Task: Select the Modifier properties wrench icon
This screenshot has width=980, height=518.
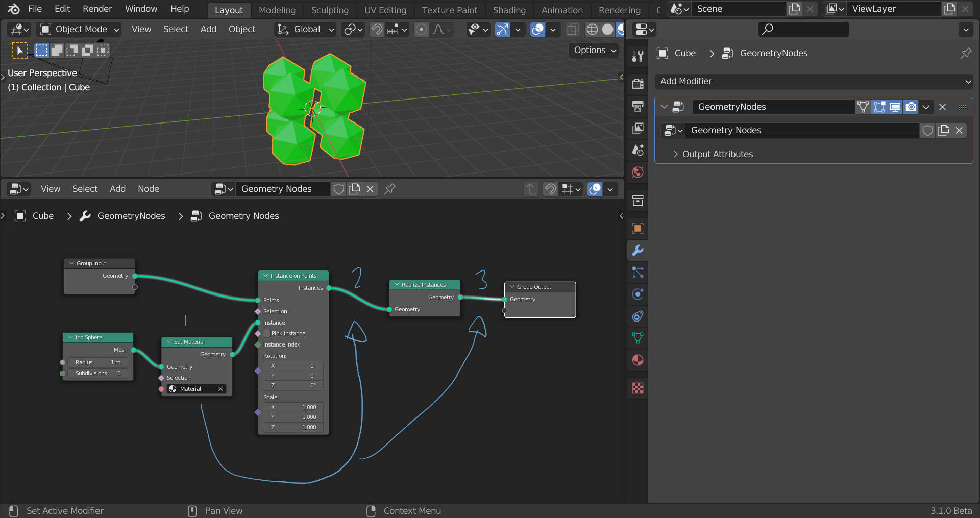Action: click(x=637, y=251)
